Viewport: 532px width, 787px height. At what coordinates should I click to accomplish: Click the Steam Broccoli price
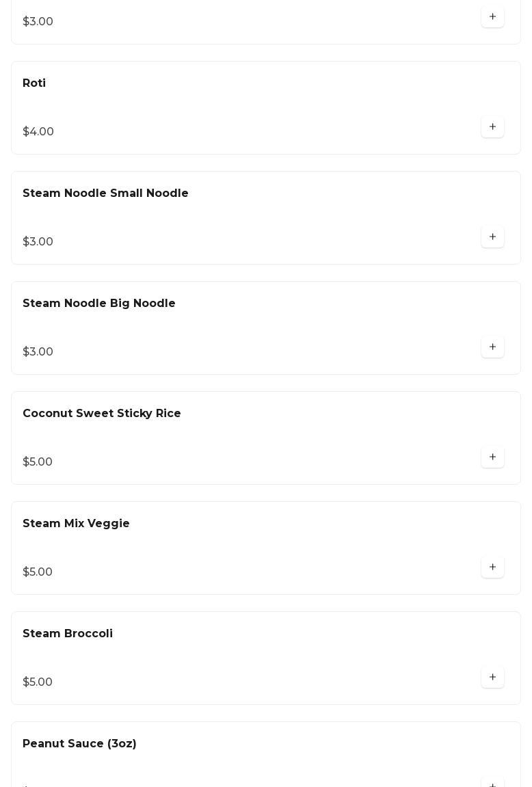38,682
